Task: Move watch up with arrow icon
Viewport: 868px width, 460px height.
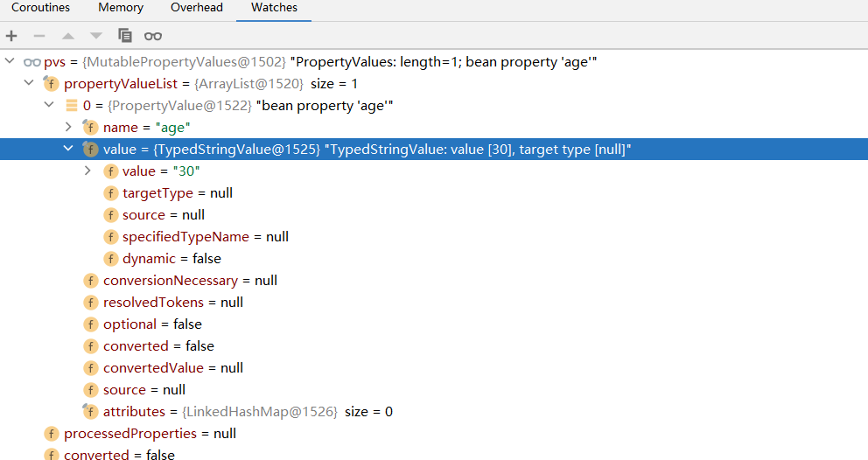Action: [68, 36]
